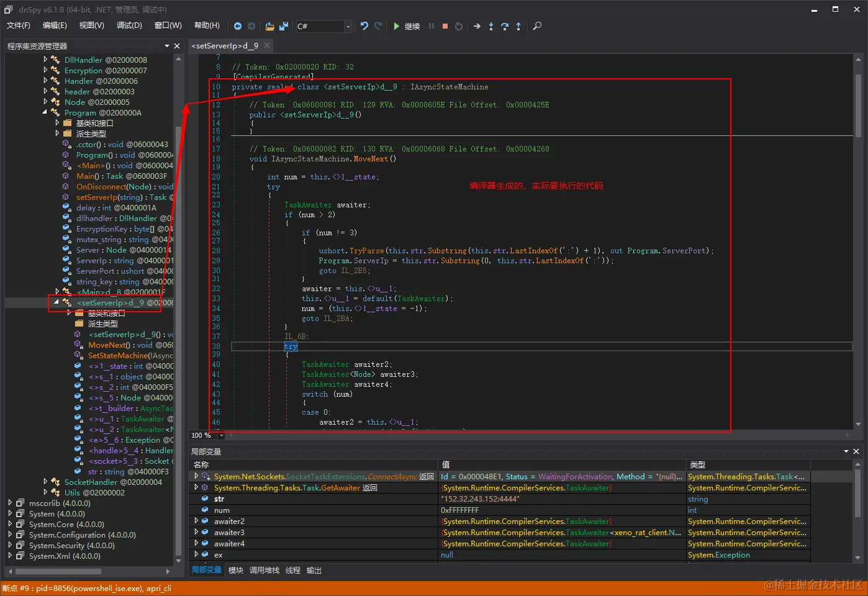Image resolution: width=868 pixels, height=596 pixels.
Task: Open the 视图(V) menu
Action: coord(92,25)
